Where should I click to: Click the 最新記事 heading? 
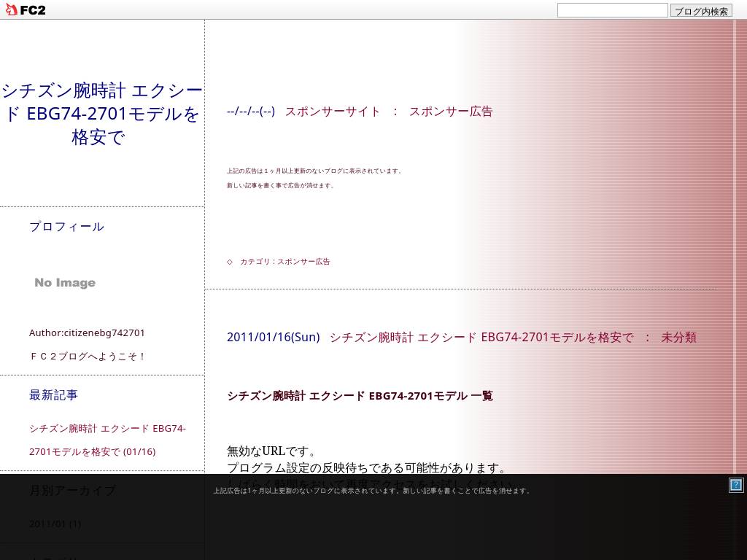pos(53,394)
